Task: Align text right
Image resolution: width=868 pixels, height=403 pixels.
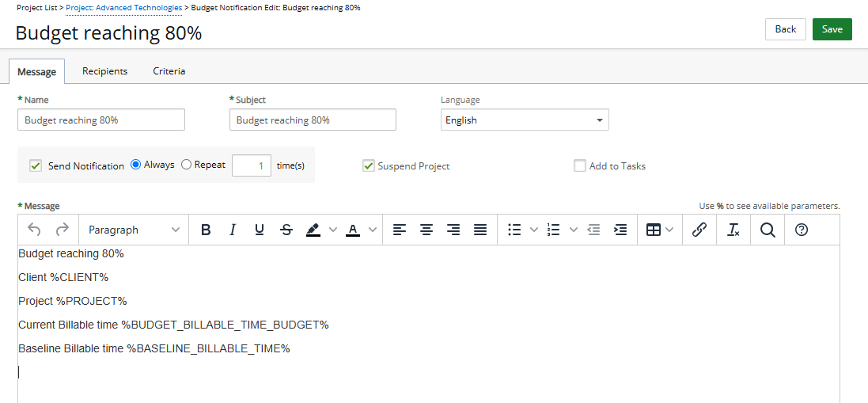Action: click(x=453, y=230)
